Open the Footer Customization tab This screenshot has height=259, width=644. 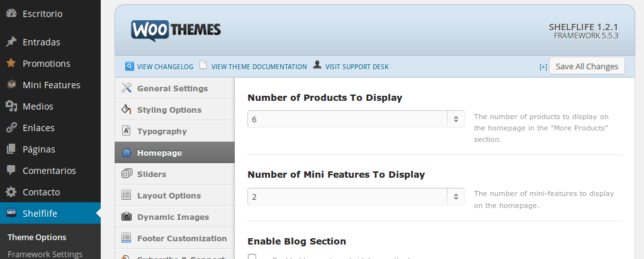[x=174, y=238]
